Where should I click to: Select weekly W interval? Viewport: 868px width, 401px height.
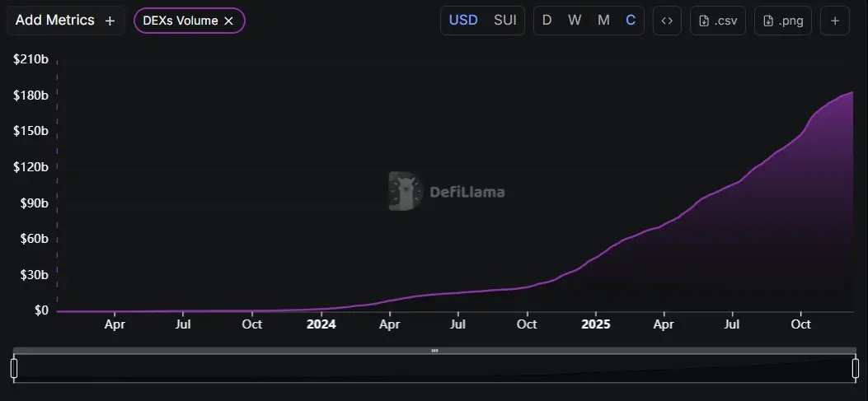pos(575,21)
